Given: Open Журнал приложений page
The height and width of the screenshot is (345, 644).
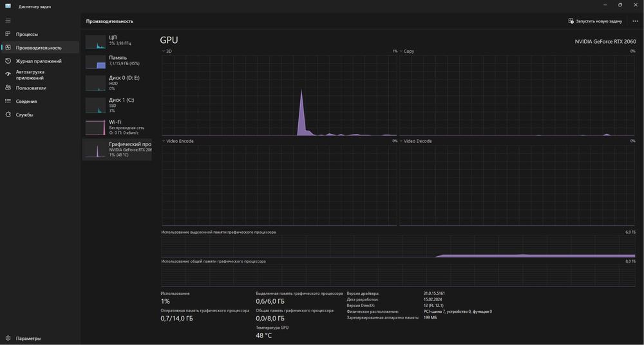Looking at the screenshot, I should (x=40, y=61).
